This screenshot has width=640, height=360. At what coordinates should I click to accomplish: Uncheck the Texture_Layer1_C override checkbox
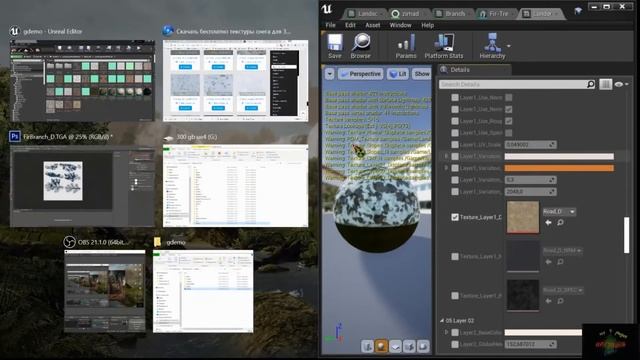[x=455, y=217]
